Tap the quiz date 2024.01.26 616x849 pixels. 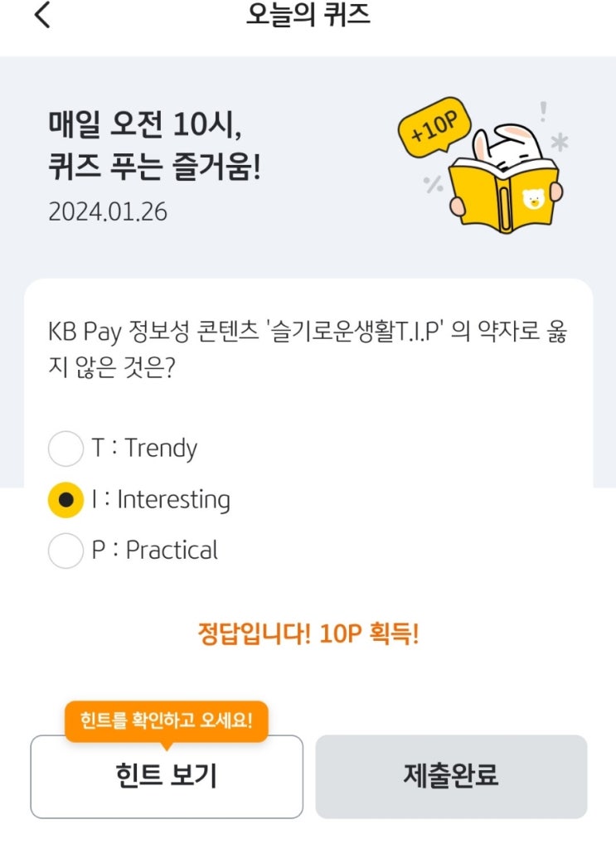point(108,211)
